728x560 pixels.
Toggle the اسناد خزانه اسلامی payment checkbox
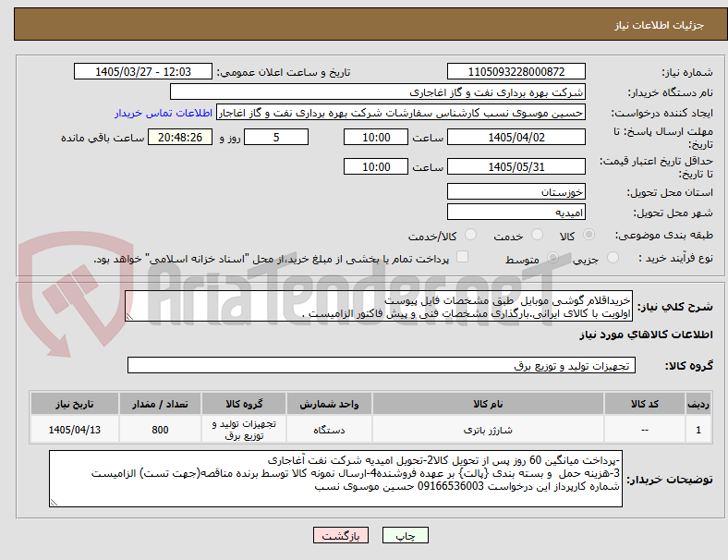pyautogui.click(x=463, y=257)
